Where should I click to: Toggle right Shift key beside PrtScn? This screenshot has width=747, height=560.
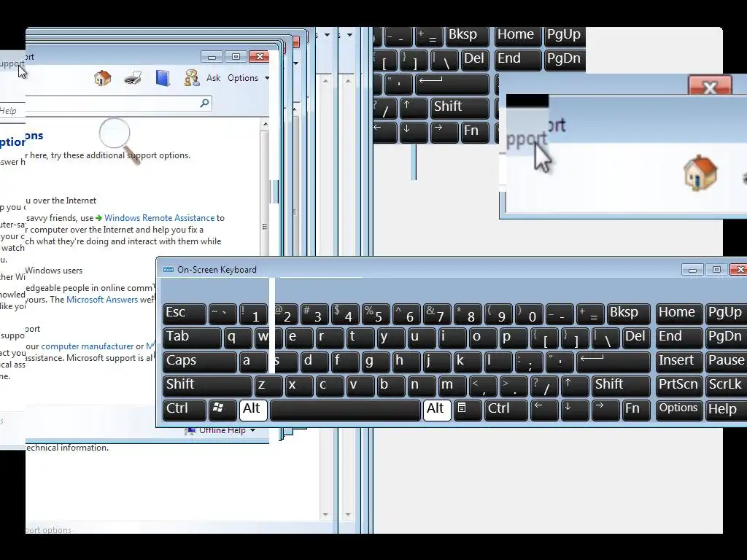click(x=621, y=385)
